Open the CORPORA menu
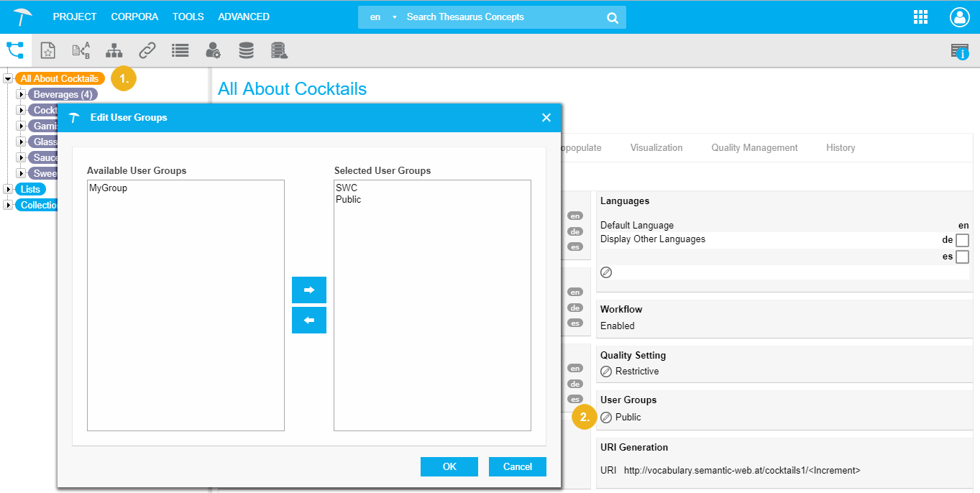Image resolution: width=980 pixels, height=493 pixels. (134, 17)
